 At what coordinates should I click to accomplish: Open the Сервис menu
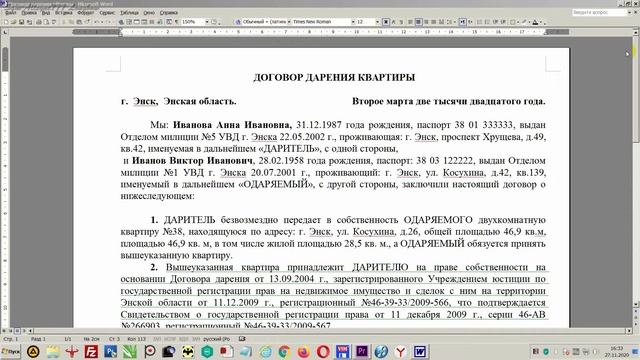point(107,13)
